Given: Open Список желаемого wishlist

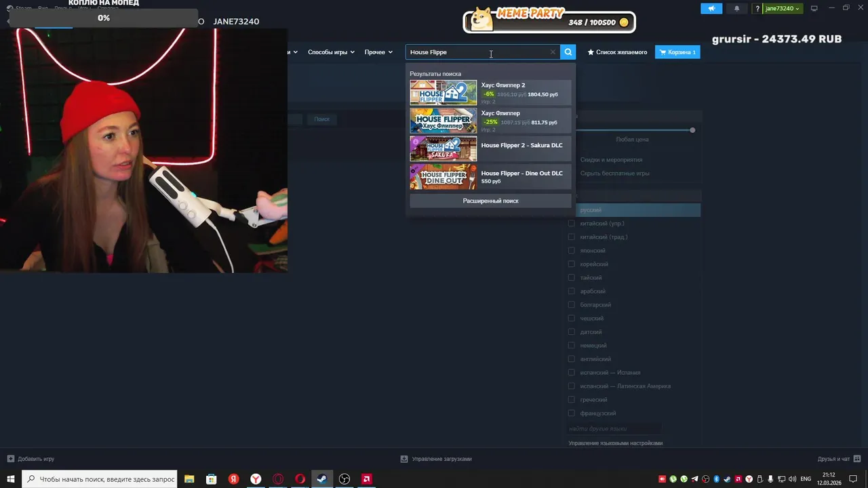Looking at the screenshot, I should 617,52.
